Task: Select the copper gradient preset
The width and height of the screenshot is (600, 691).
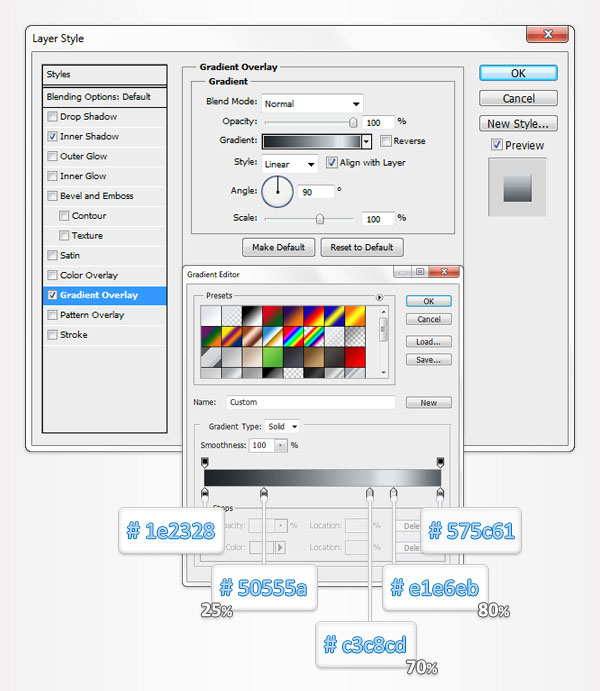Action: coord(252,337)
